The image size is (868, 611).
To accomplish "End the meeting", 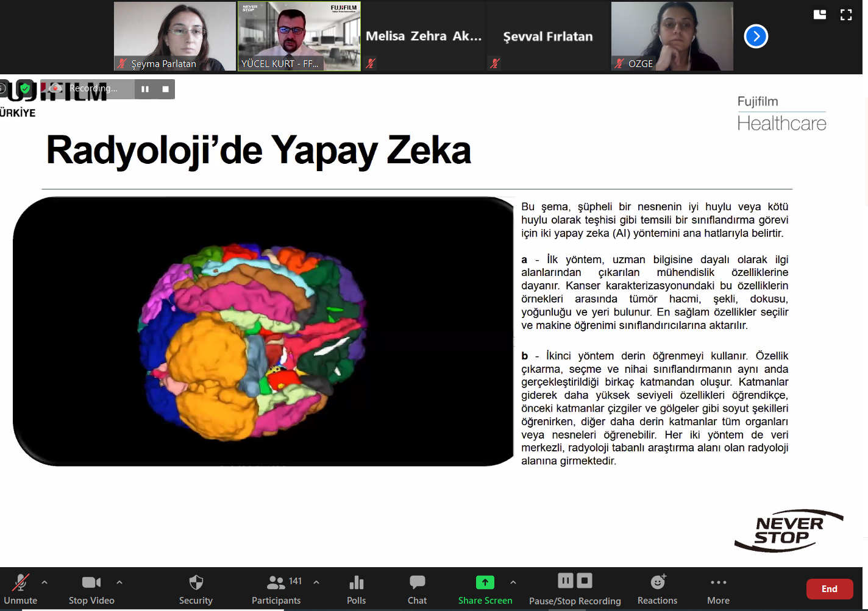I will point(829,589).
